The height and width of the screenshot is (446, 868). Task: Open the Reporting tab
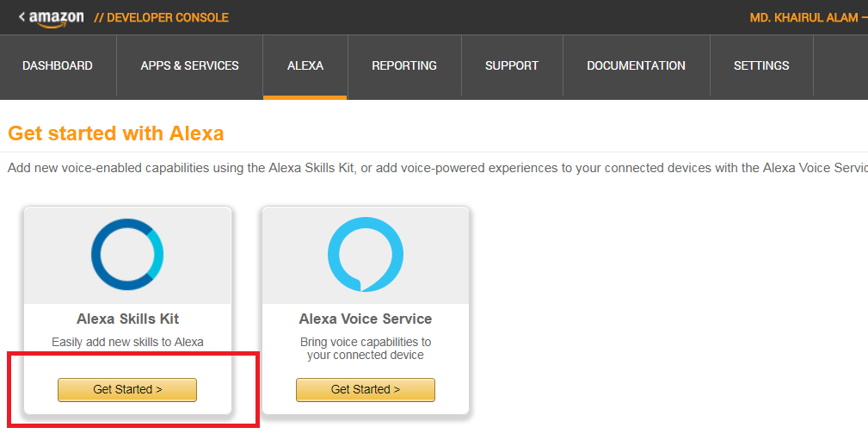[404, 66]
